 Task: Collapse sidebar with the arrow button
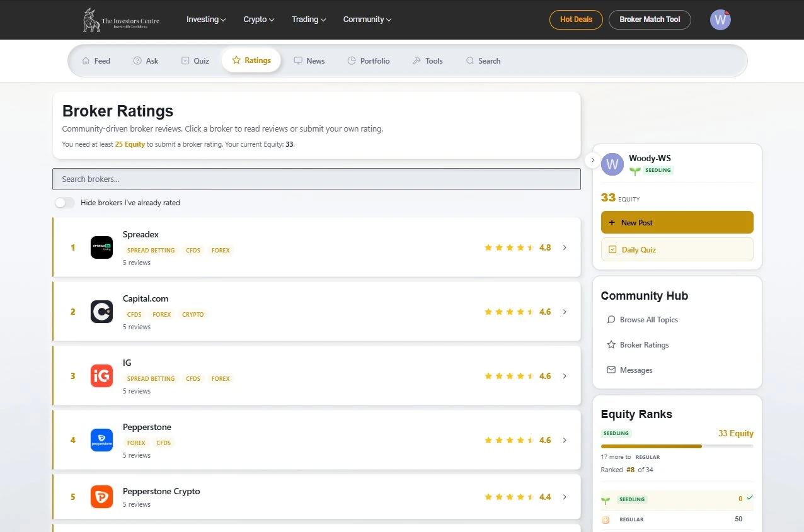[592, 160]
